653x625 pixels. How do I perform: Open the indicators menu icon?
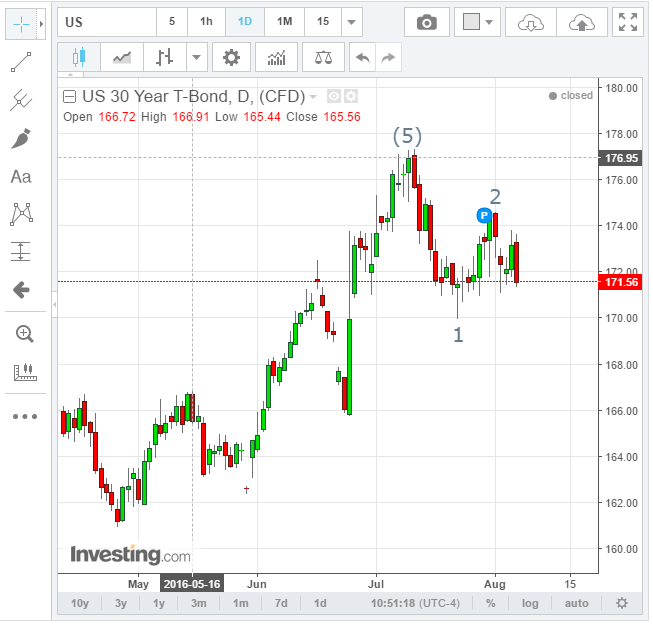tap(277, 57)
